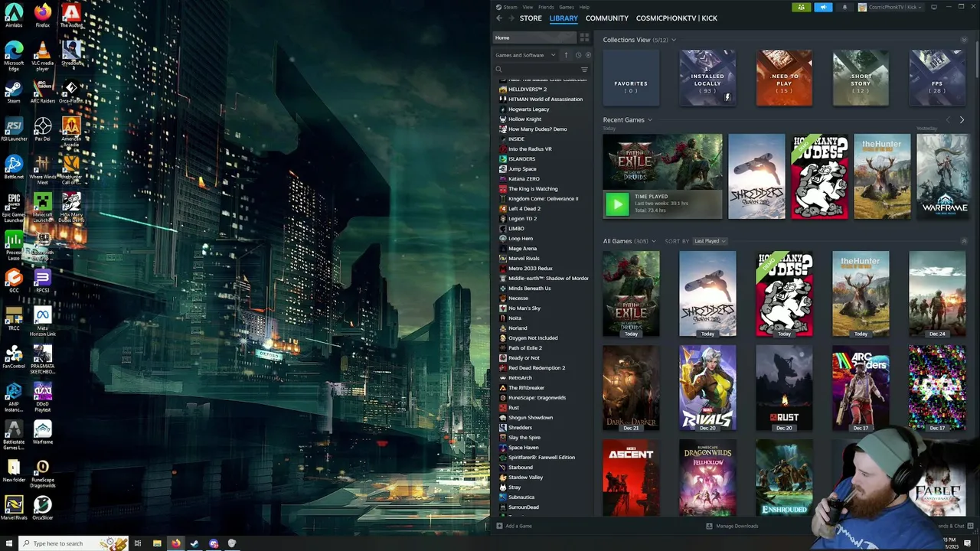
Task: Switch library to collections grid view icon
Action: point(584,37)
